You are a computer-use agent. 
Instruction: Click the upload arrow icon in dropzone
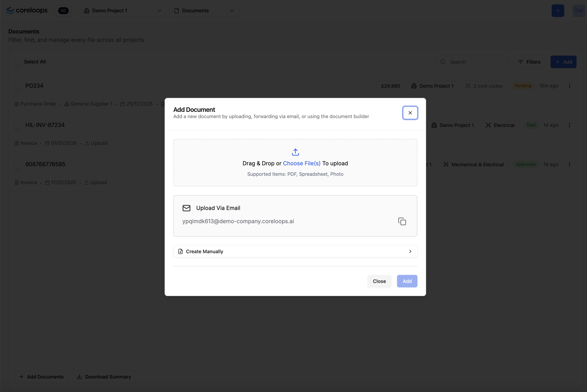[295, 152]
